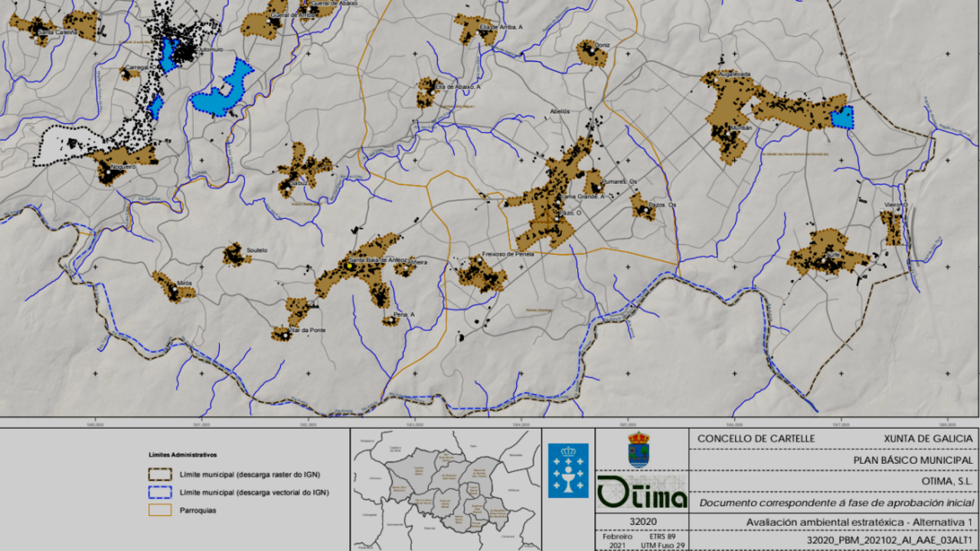Click 'Avaliación ambiental estratéxica - Alternativa 1'

pyautogui.click(x=858, y=523)
